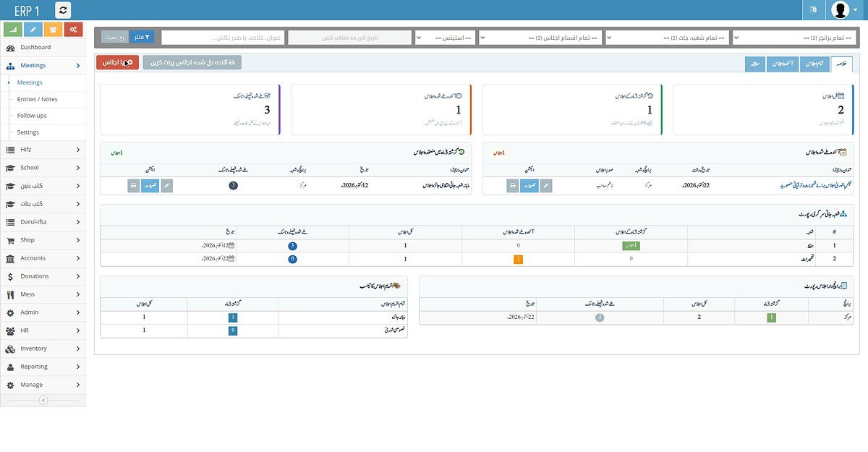868x452 pixels.
Task: Open the status dropdown
Action: (445, 37)
